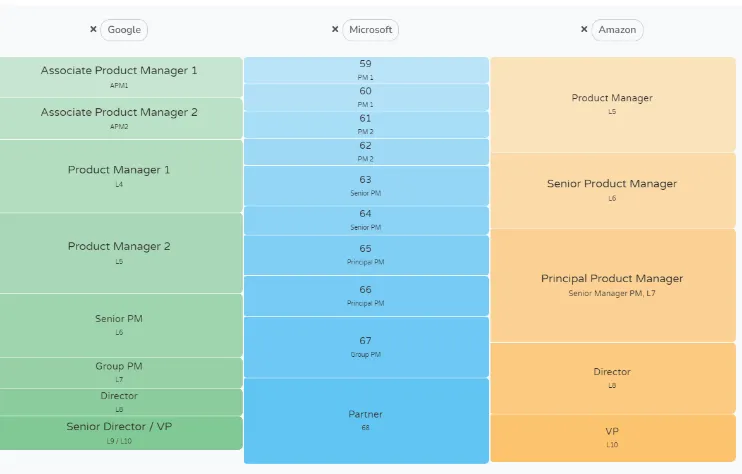
Task: Open Amazon Senior Product Manager L6
Action: (613, 191)
